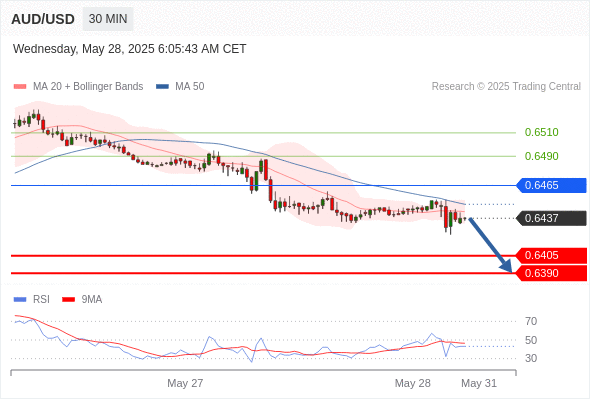Click the blue 0.6465 pivot price tag

(x=551, y=186)
